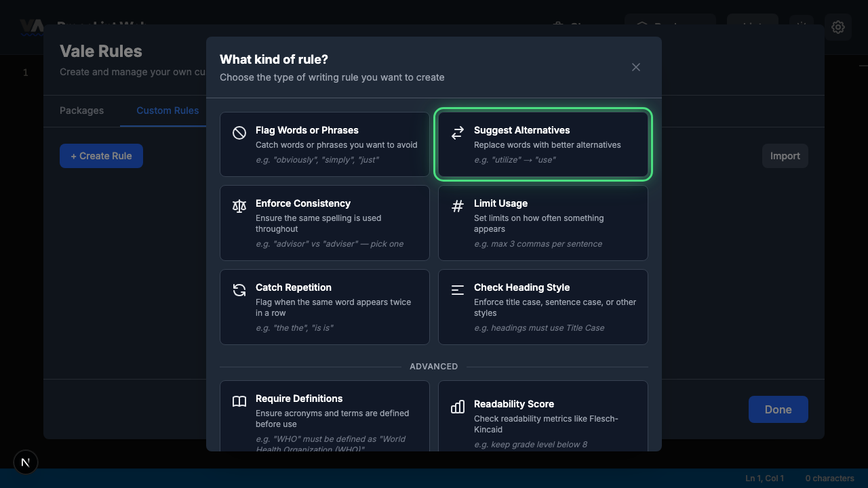Select the Flag Words or Phrases rule option
This screenshot has width=868, height=488.
click(325, 144)
